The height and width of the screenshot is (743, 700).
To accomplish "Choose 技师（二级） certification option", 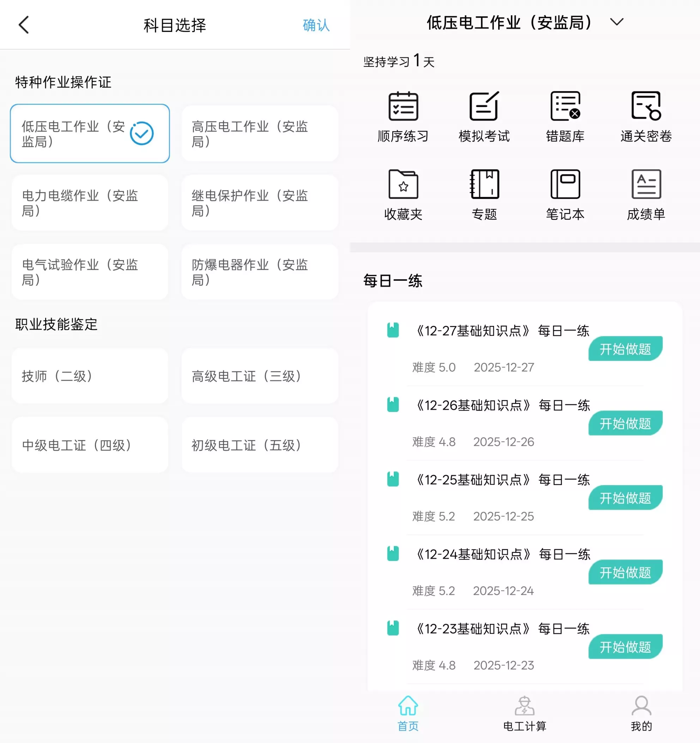I will coord(90,376).
